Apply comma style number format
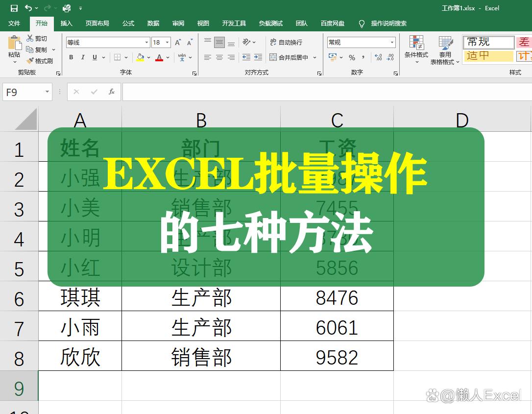This screenshot has width=532, height=414. 363,57
